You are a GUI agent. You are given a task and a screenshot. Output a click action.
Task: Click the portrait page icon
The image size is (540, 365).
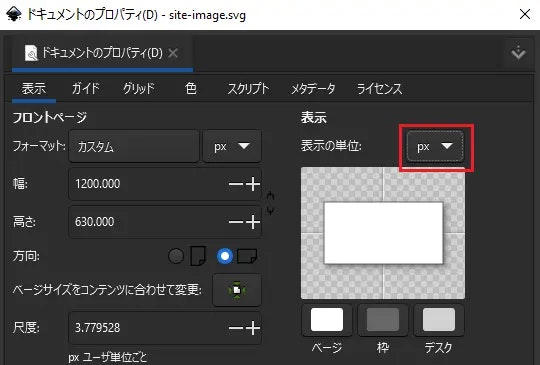[x=198, y=256]
